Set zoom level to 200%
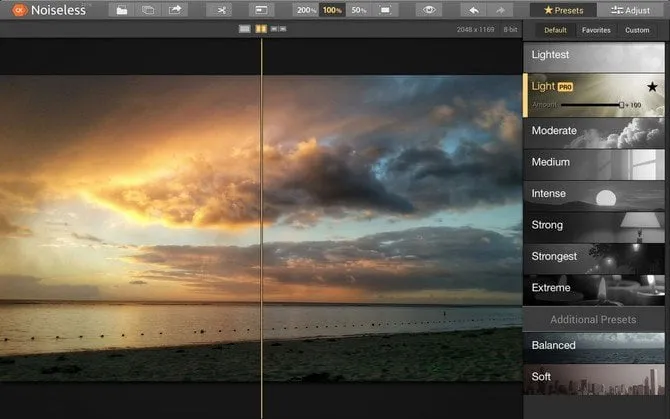Image resolution: width=670 pixels, height=419 pixels. point(305,10)
